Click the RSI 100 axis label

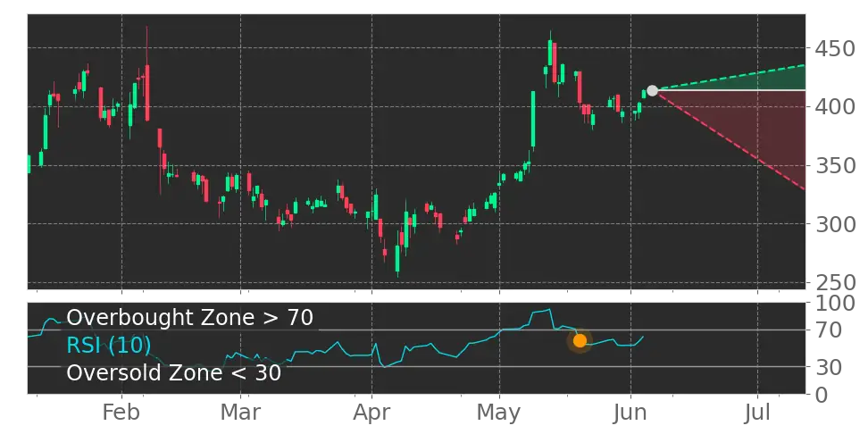tap(835, 303)
